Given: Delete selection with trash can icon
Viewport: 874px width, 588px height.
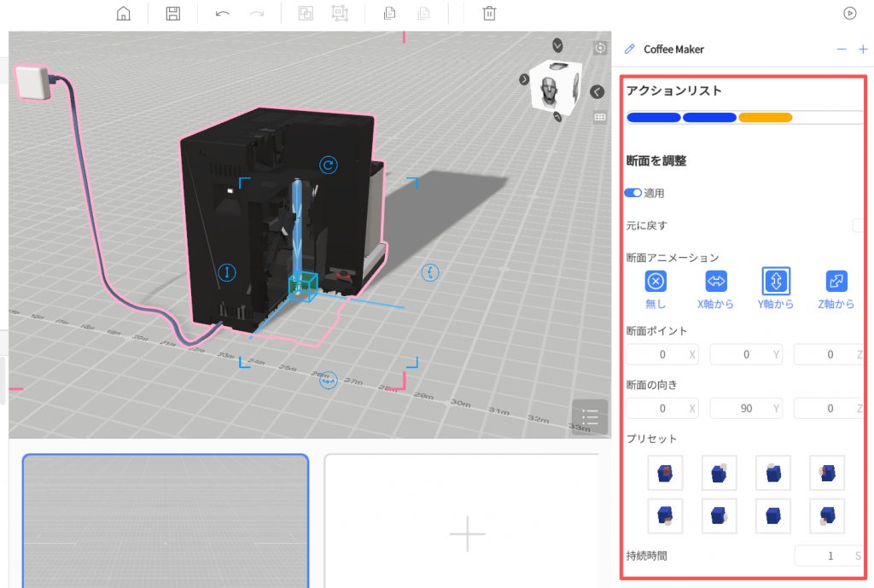Looking at the screenshot, I should (x=489, y=14).
